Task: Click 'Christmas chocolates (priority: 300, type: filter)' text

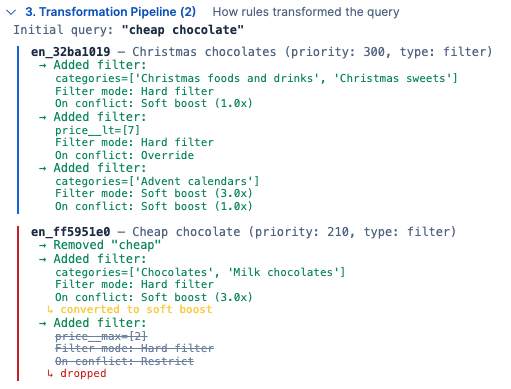Action: pos(312,52)
